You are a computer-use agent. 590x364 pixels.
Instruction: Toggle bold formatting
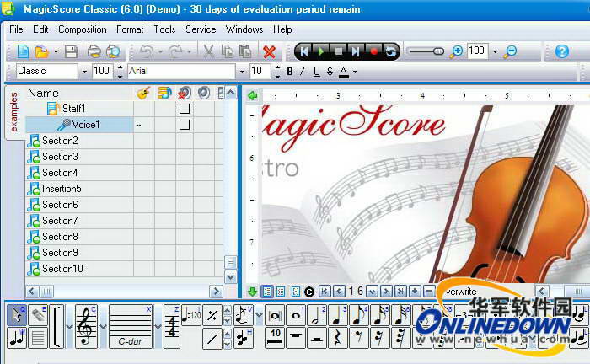(x=290, y=72)
